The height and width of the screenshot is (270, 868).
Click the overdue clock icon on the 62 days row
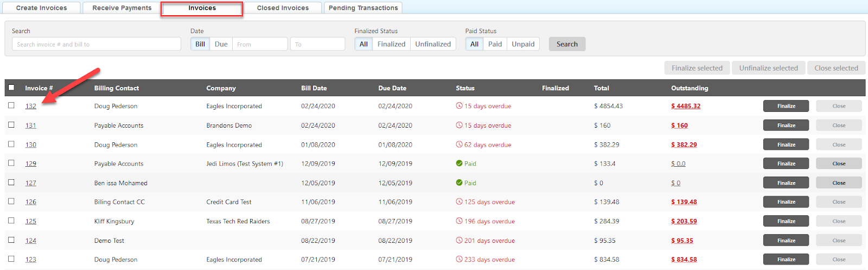point(459,145)
